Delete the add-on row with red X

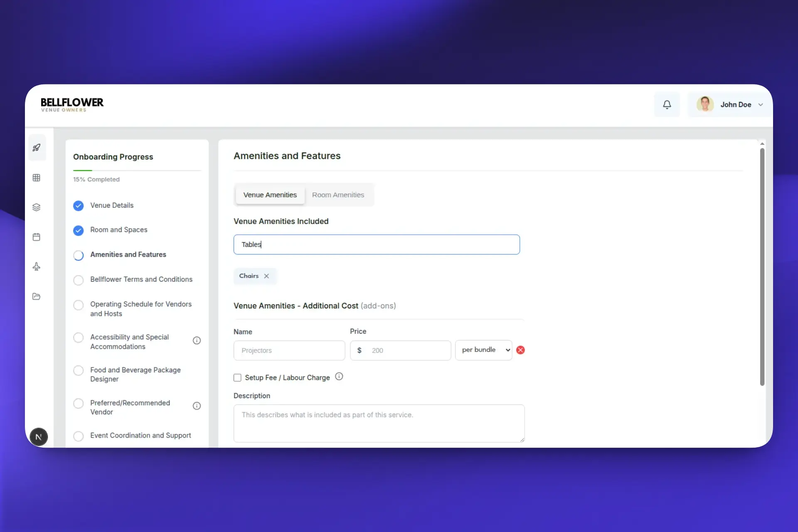(x=520, y=350)
